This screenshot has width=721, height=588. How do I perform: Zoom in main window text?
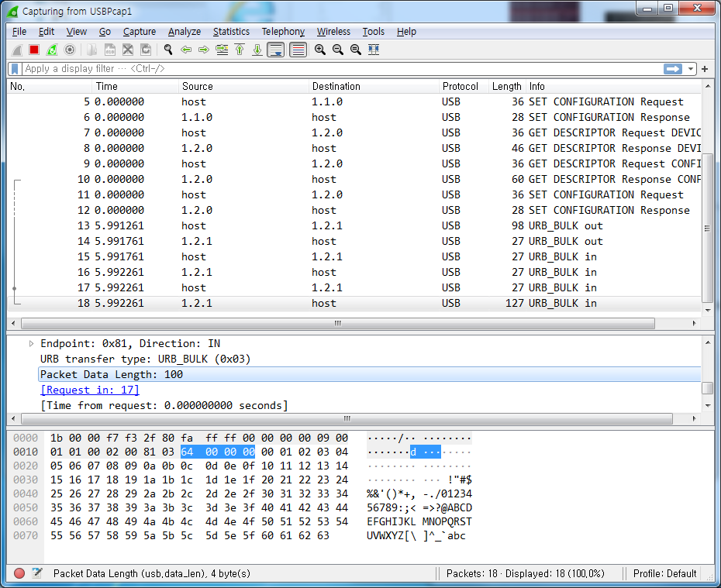tap(320, 50)
